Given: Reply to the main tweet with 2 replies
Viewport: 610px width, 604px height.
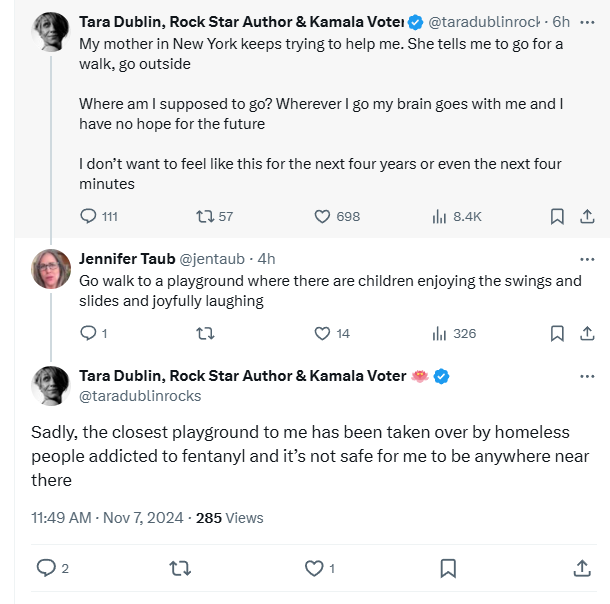Looking at the screenshot, I should [46, 568].
